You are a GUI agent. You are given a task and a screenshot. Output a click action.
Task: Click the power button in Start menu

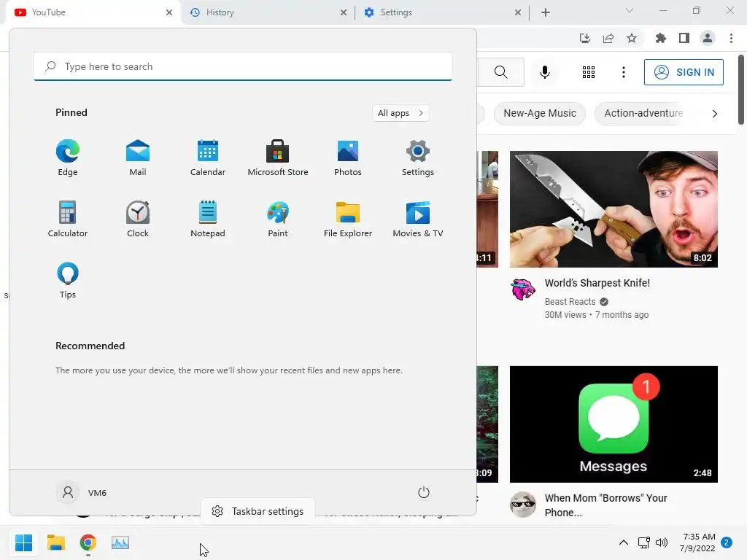(424, 492)
